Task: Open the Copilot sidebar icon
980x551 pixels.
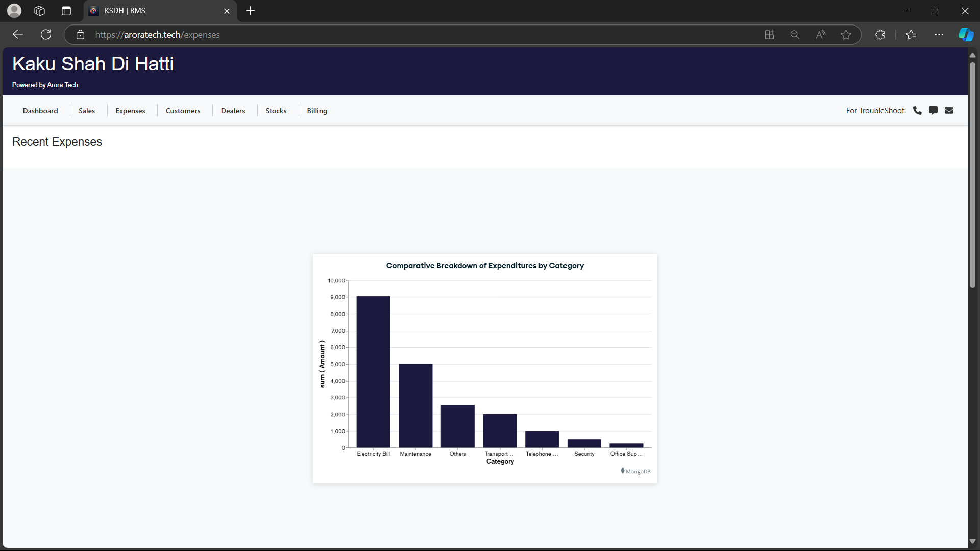Action: point(965,35)
